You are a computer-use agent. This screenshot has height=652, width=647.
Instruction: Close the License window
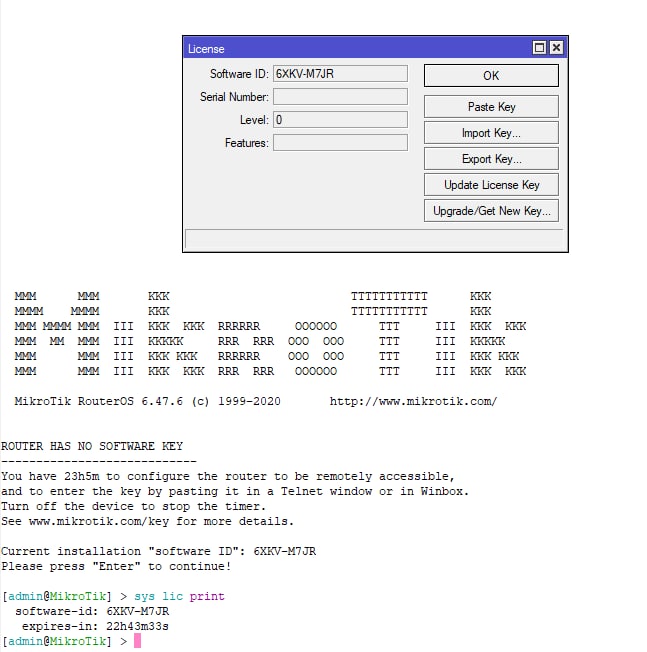(556, 48)
